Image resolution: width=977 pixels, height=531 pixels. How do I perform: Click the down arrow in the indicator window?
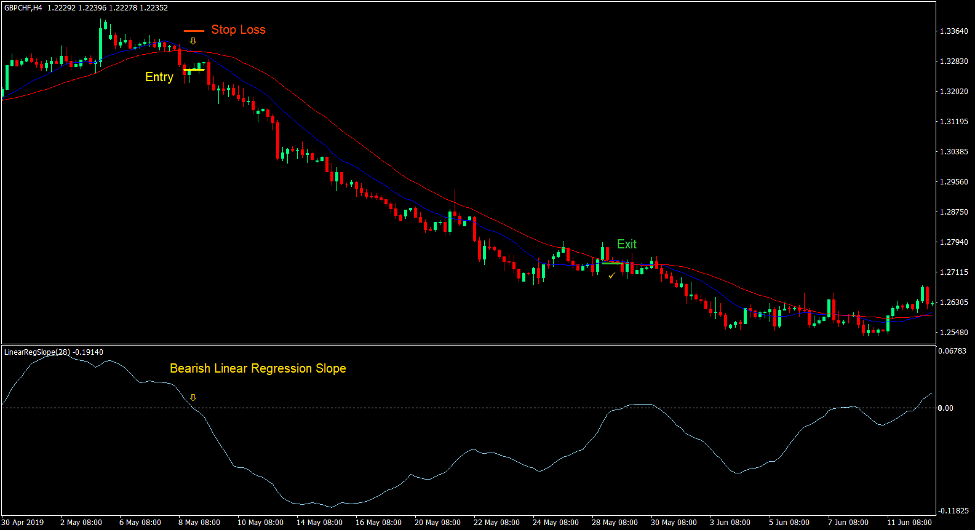click(193, 398)
